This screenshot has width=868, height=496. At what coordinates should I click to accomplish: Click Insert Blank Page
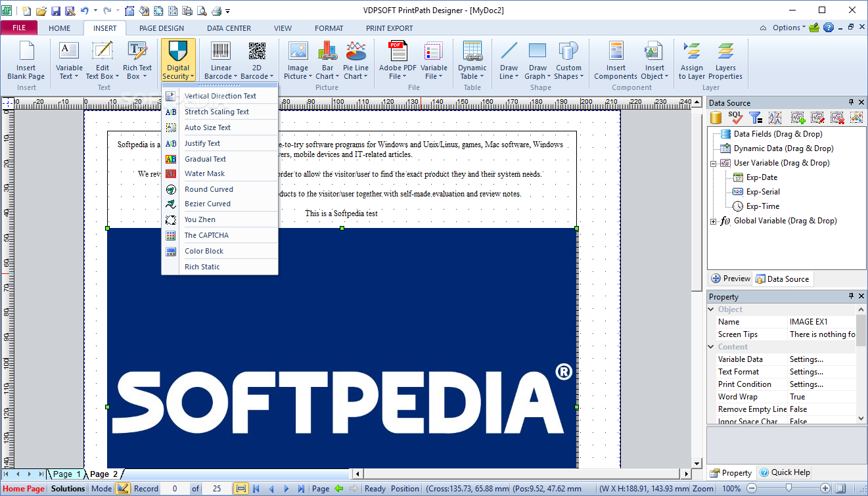26,60
